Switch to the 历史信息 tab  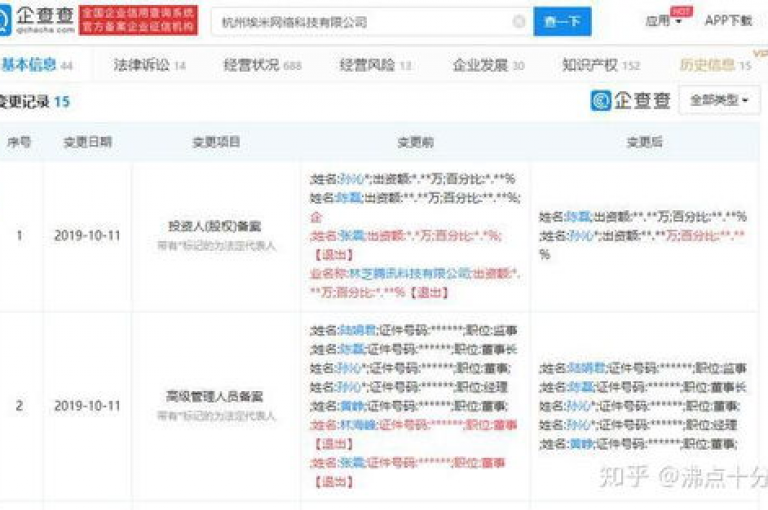tap(715, 65)
